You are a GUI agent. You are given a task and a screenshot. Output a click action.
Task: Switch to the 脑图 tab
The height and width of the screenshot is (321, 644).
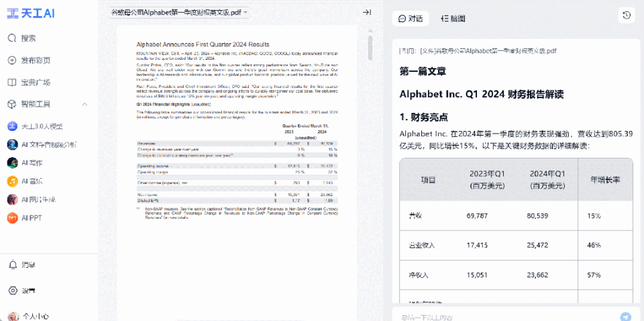[x=453, y=19]
